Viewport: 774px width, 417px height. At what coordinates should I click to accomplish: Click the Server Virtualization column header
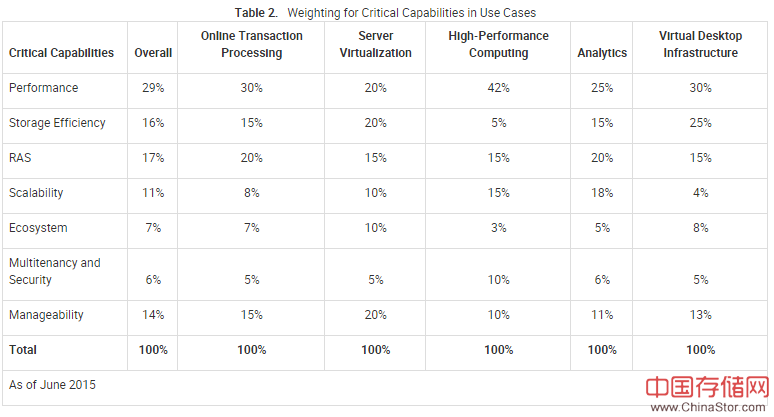tap(375, 45)
